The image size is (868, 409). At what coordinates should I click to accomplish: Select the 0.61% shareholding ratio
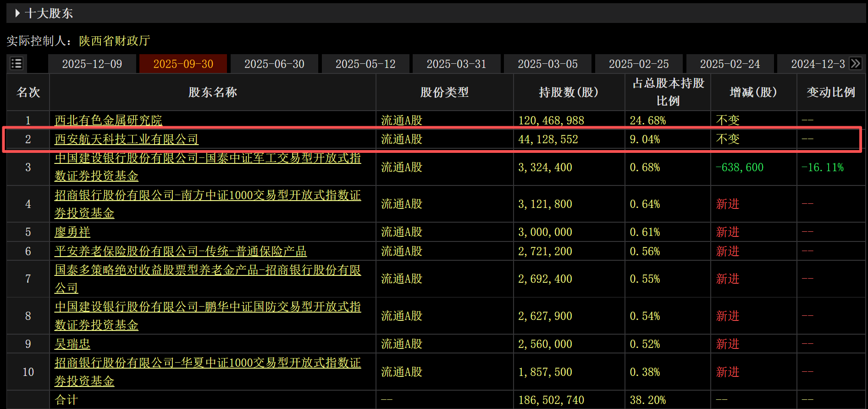(x=645, y=232)
